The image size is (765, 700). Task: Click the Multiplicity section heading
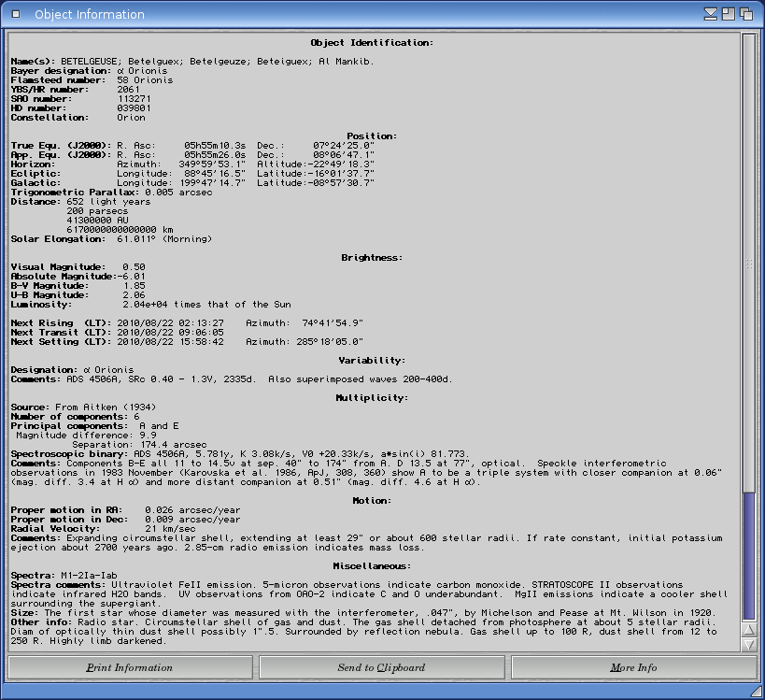371,397
